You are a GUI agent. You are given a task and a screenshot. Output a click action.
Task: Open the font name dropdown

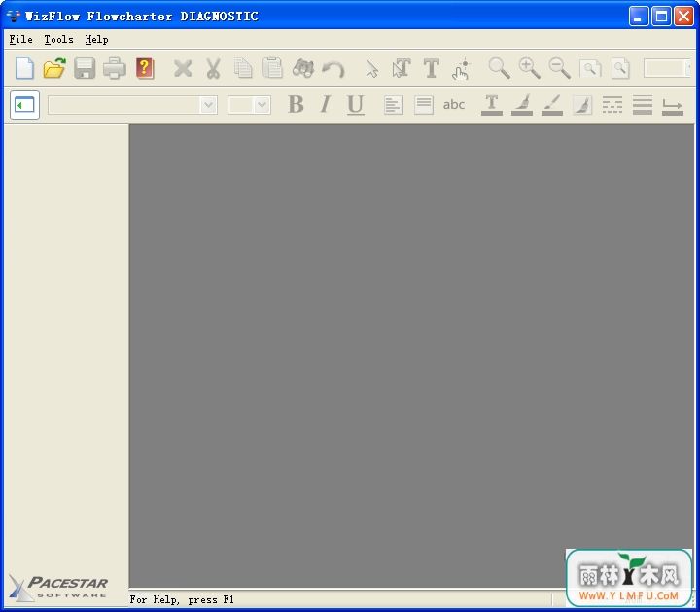208,105
